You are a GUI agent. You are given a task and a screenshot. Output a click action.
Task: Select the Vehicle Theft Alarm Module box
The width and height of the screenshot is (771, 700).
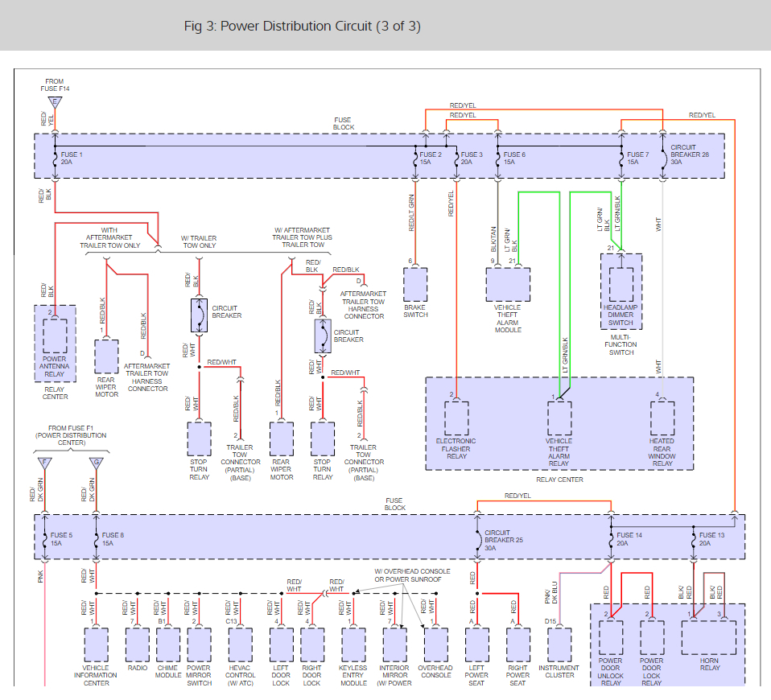(x=508, y=284)
